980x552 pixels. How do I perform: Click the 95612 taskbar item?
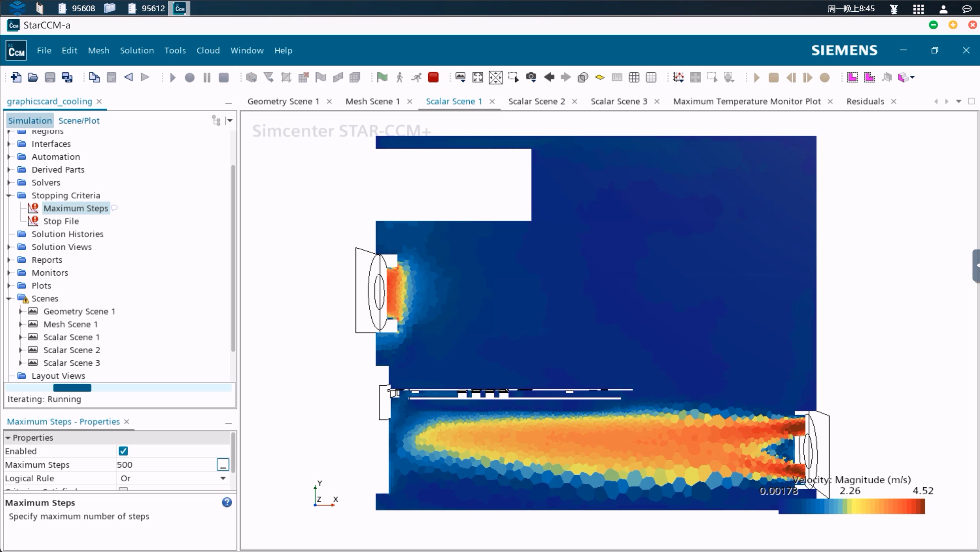coord(147,8)
